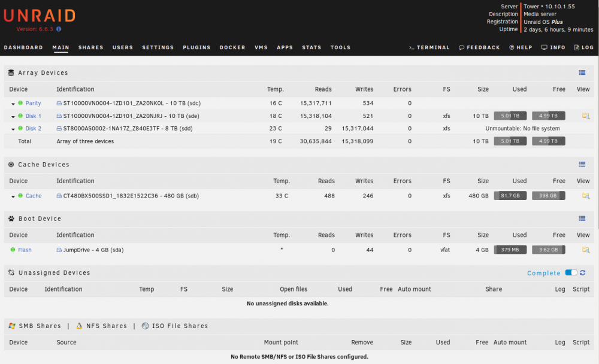Click Flash free 3.62 GB bar
599x364 pixels.
coord(549,250)
